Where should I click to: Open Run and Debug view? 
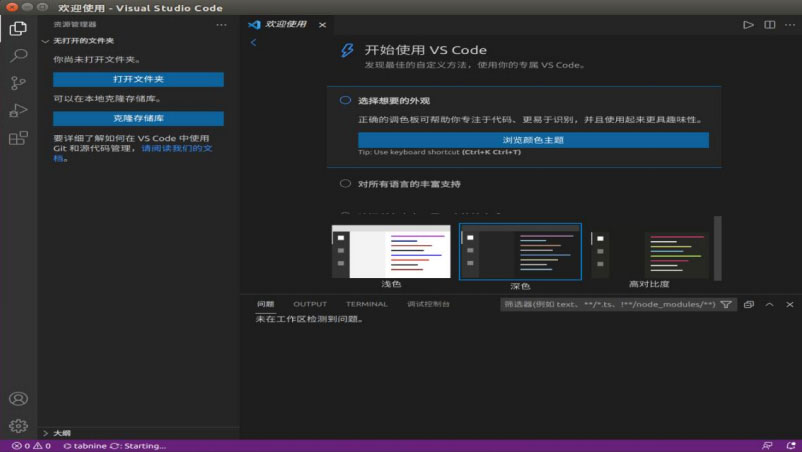[x=18, y=110]
